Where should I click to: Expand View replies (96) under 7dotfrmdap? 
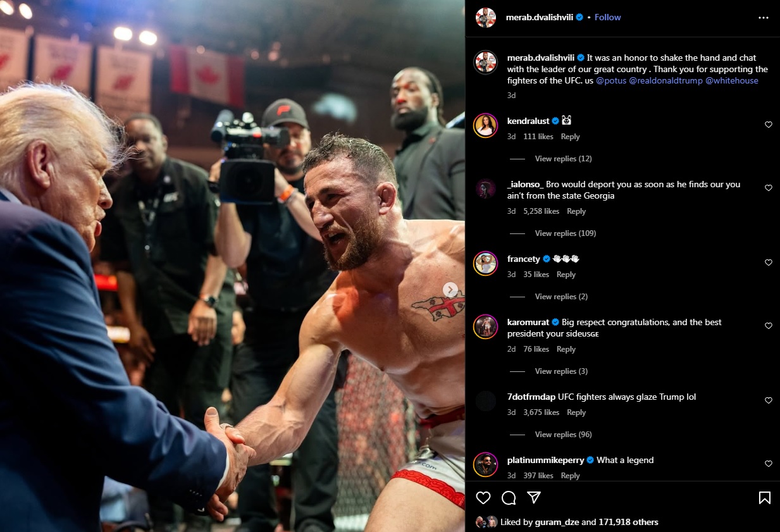click(563, 435)
